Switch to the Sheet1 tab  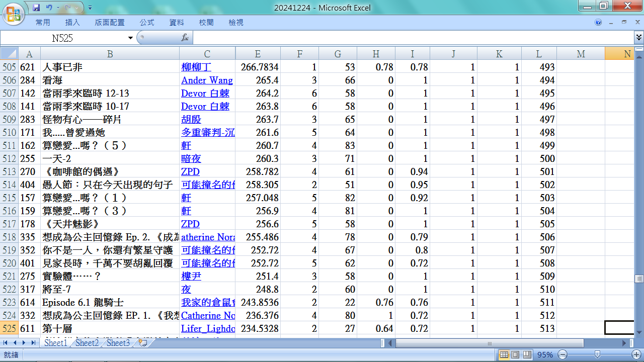tap(55, 343)
